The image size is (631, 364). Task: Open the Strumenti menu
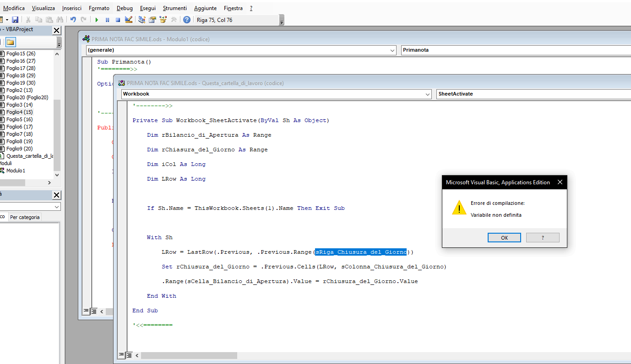pos(174,8)
